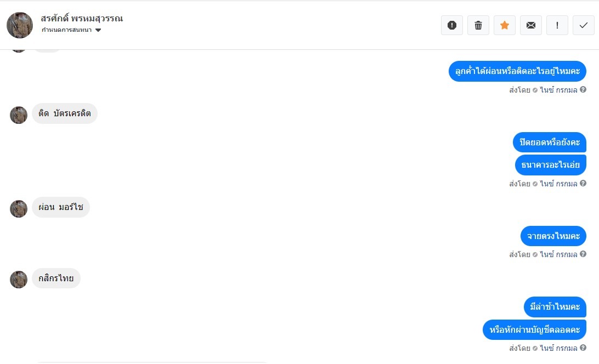The image size is (599, 364).
Task: Click avatar next to ผ่อน มอร์ไซ message
Action: pos(19,209)
